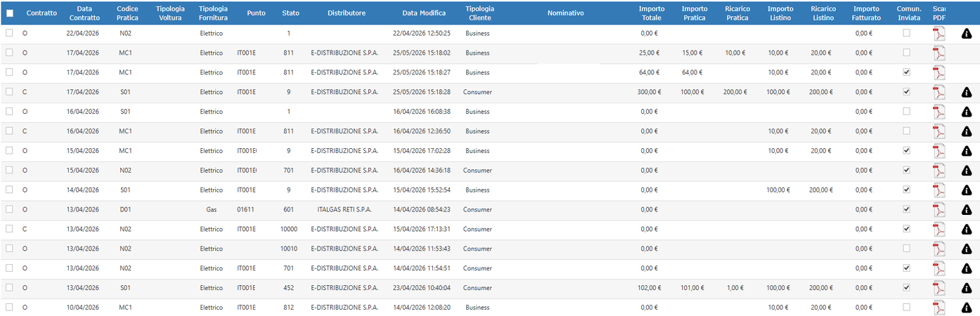This screenshot has height=316, width=980.
Task: Open PDF for row modified 16/04/2026 12:36:50
Action: 939,132
